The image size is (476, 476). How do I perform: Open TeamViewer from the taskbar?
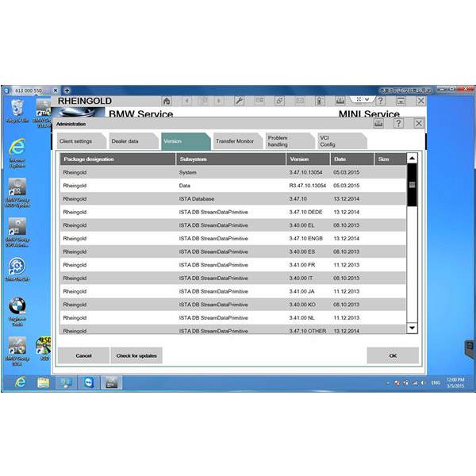point(89,382)
